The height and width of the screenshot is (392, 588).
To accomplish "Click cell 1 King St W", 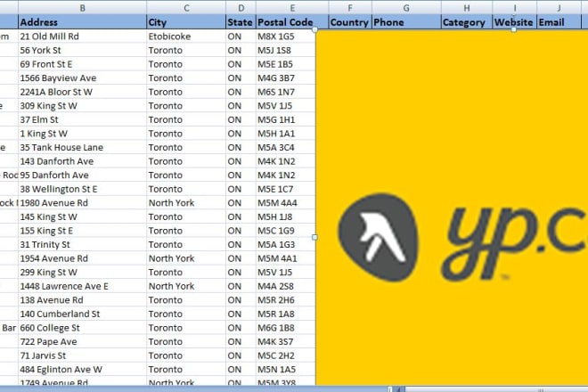I will pyautogui.click(x=82, y=134).
